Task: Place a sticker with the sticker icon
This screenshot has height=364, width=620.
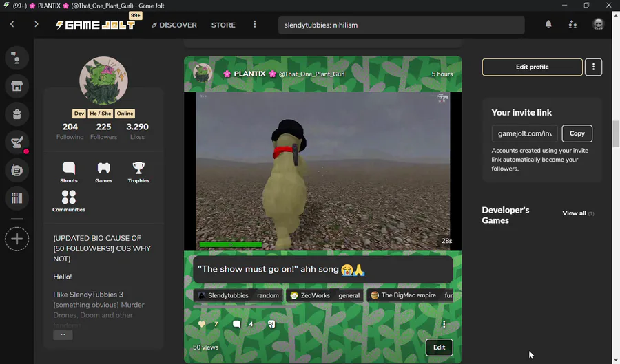Action: [x=271, y=324]
